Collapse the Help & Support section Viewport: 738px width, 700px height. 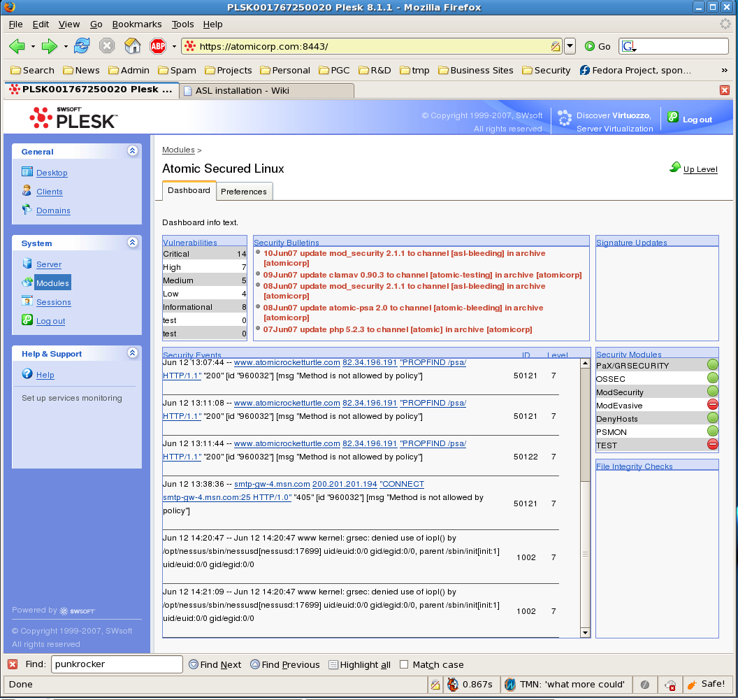(132, 354)
